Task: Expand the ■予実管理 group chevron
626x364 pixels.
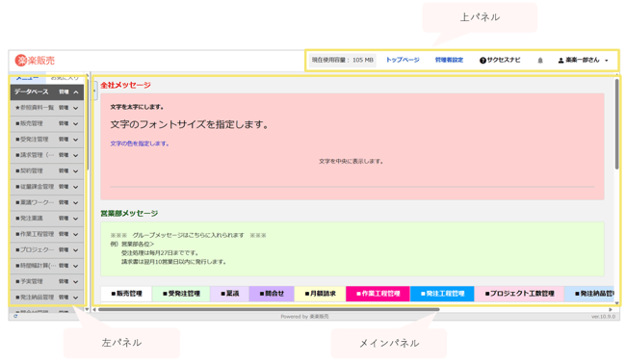Action: (x=76, y=281)
